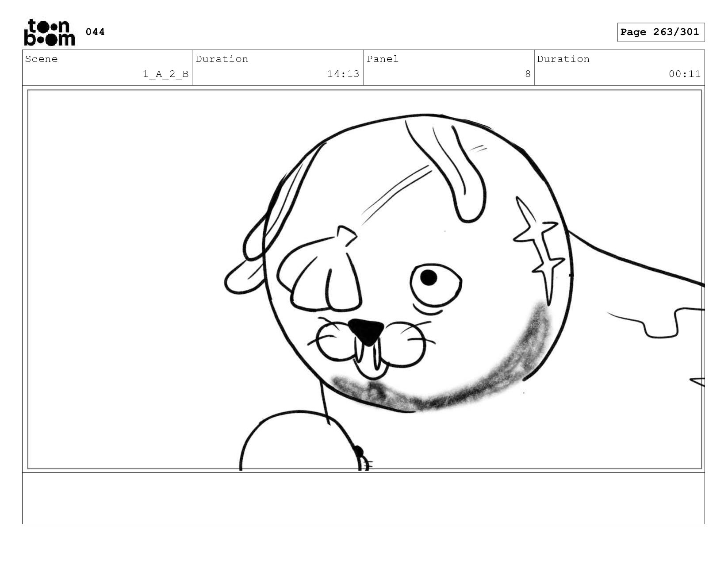Image resolution: width=728 pixels, height=564 pixels.
Task: Click the '044' project number
Action: click(x=95, y=32)
